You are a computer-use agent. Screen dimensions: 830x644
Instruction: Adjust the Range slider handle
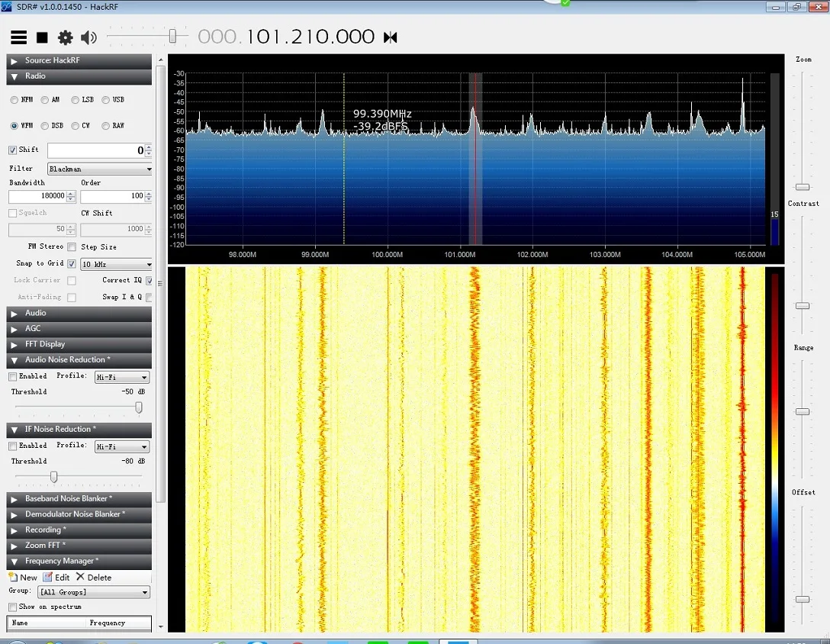[x=803, y=411]
